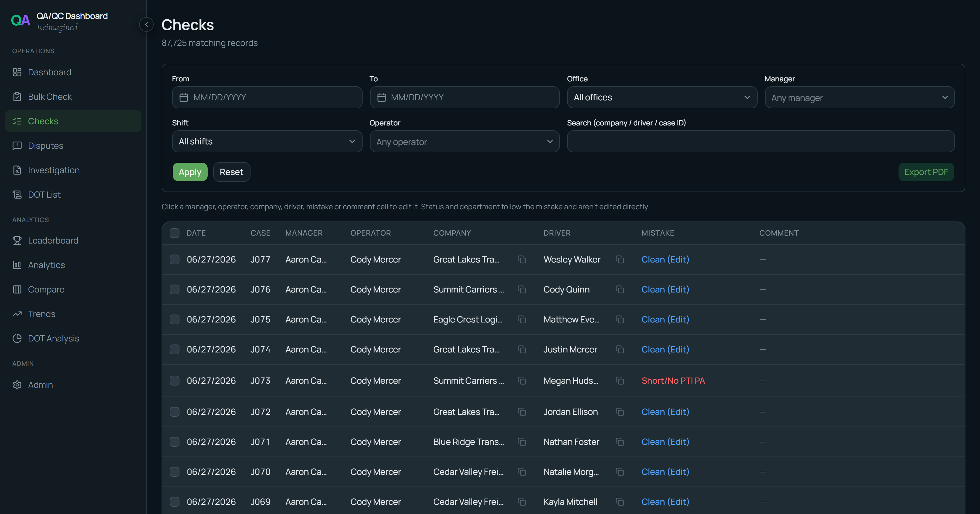This screenshot has width=980, height=514.
Task: Edit the Clean mistake for case J069
Action: pos(665,502)
